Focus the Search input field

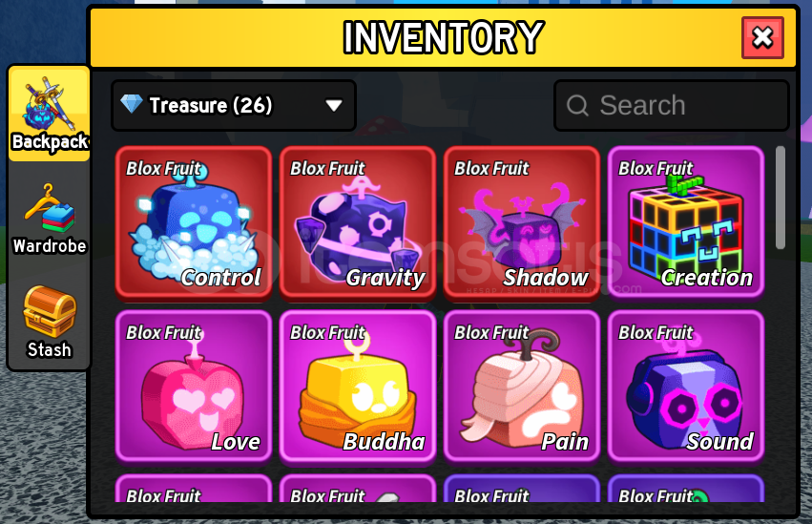(x=672, y=106)
